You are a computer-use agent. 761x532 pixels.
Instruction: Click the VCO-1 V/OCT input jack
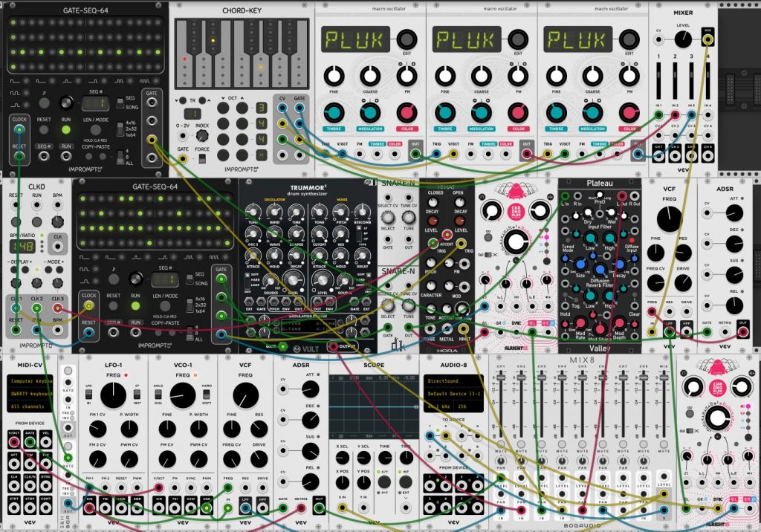tap(159, 487)
